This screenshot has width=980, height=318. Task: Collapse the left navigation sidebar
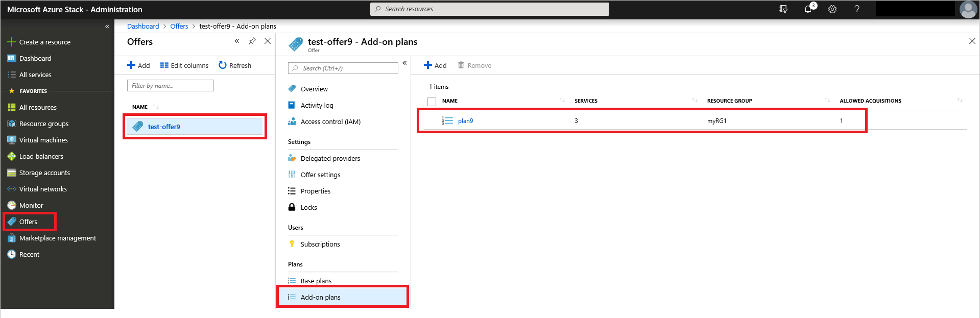point(107,27)
